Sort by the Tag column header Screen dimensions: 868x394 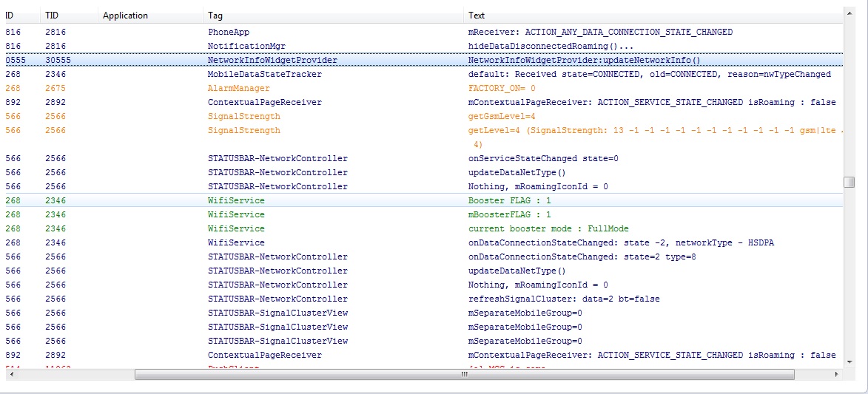[x=333, y=16]
